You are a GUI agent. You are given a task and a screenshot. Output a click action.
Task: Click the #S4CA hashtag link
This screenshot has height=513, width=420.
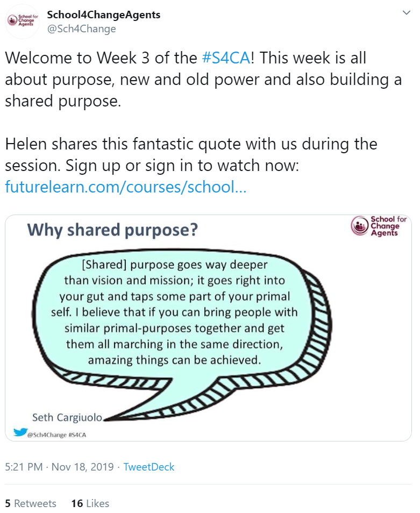[x=226, y=58]
